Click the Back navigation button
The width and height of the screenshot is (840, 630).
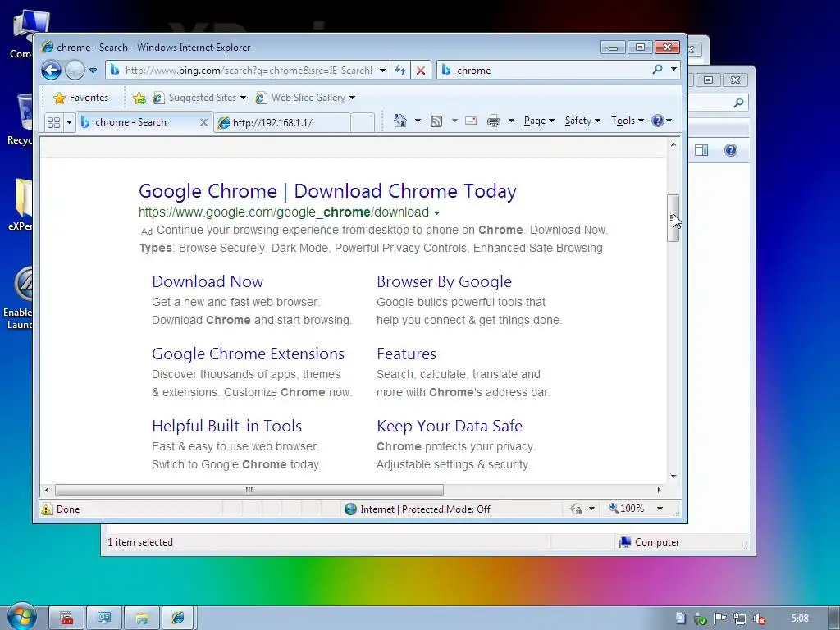click(52, 71)
